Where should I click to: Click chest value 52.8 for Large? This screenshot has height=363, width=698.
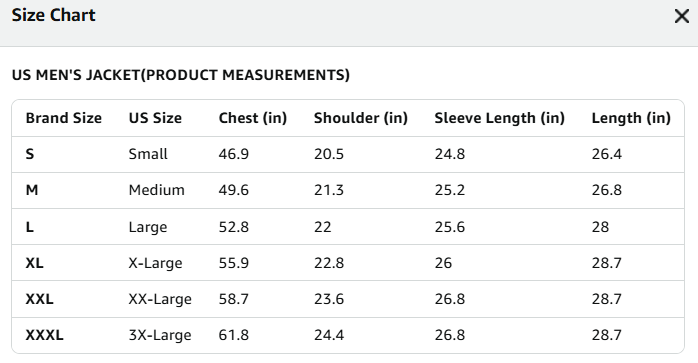coord(233,227)
